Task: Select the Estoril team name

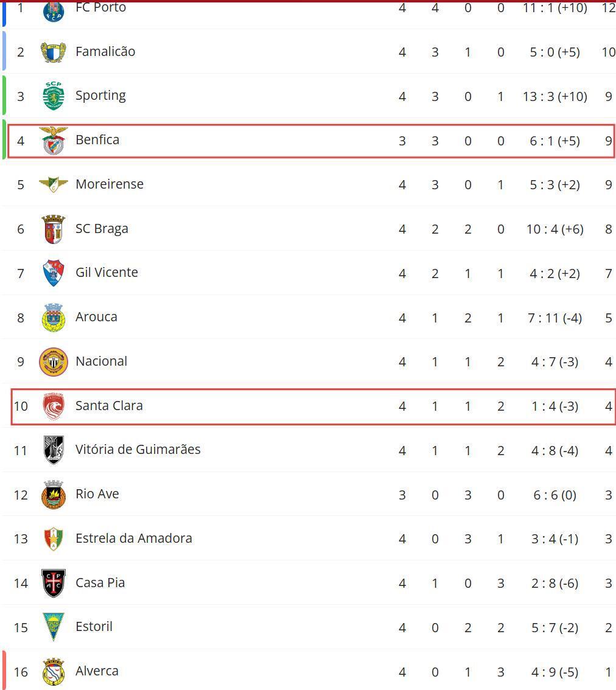Action: point(94,627)
